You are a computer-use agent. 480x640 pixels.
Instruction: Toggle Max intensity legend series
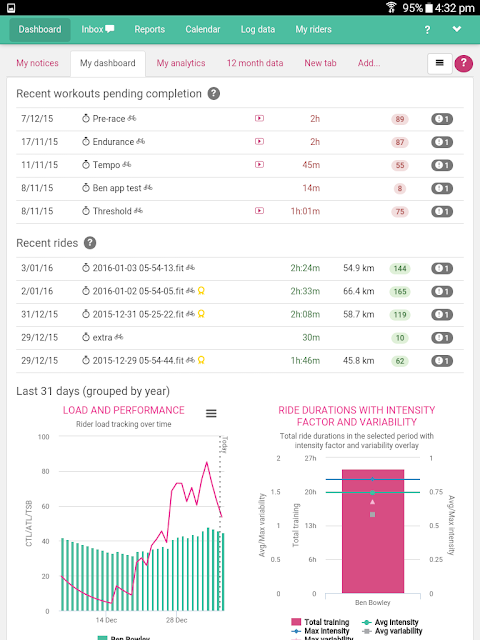coord(320,631)
